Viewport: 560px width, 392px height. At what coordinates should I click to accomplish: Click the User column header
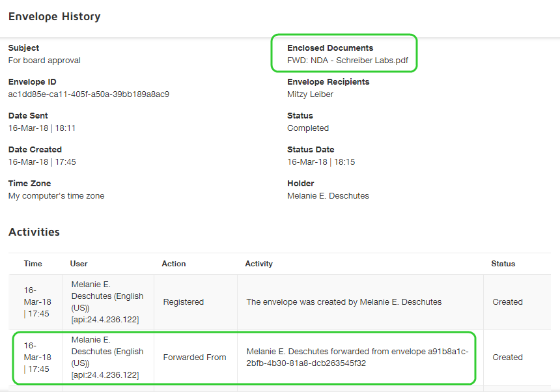[x=79, y=264]
